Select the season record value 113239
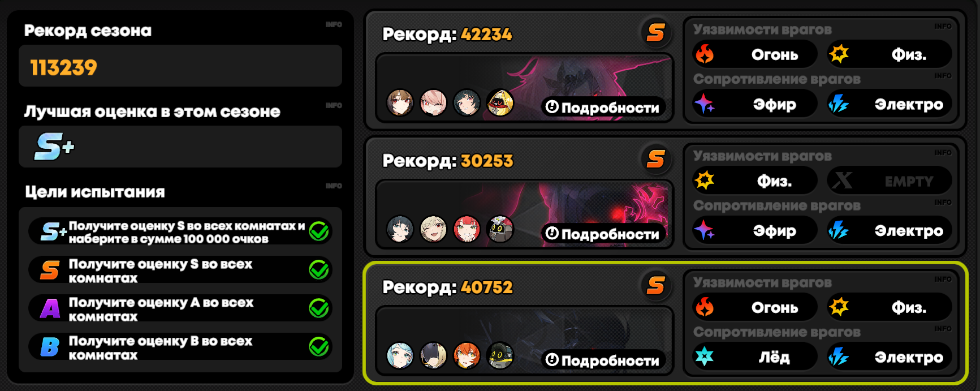 tap(64, 67)
